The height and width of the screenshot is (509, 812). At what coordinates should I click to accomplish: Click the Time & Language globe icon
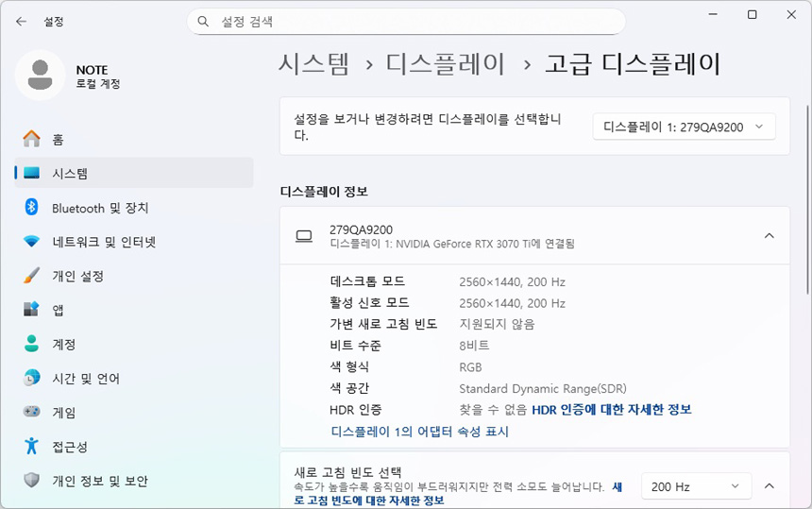[32, 379]
